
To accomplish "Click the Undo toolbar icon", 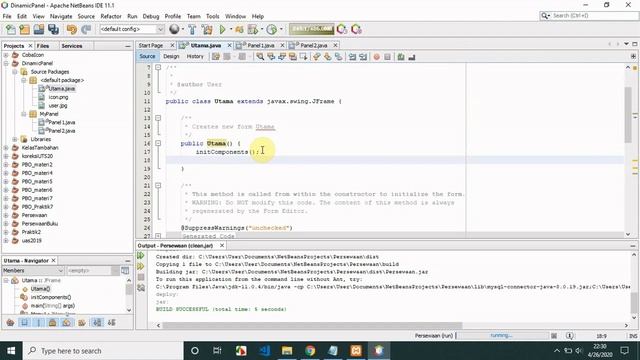I will (72, 29).
